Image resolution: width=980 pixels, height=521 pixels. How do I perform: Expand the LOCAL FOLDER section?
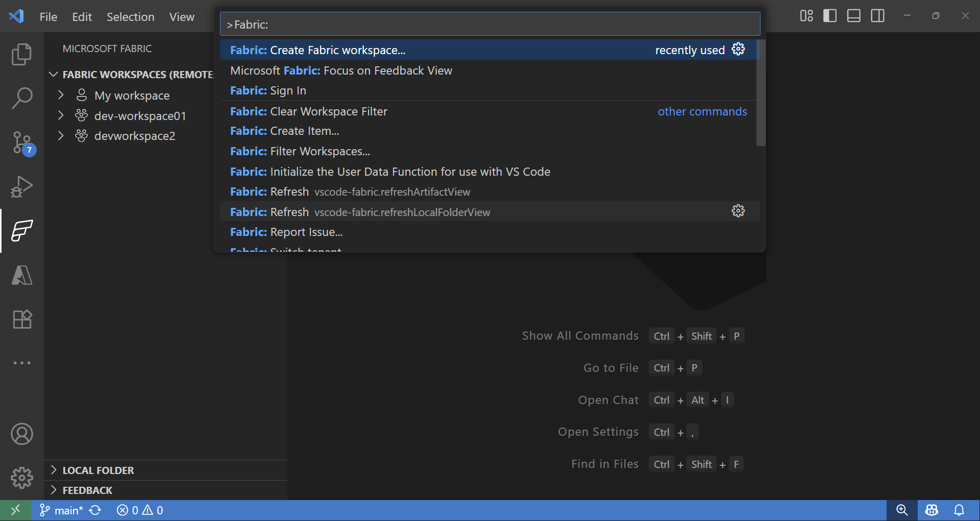pyautogui.click(x=55, y=470)
